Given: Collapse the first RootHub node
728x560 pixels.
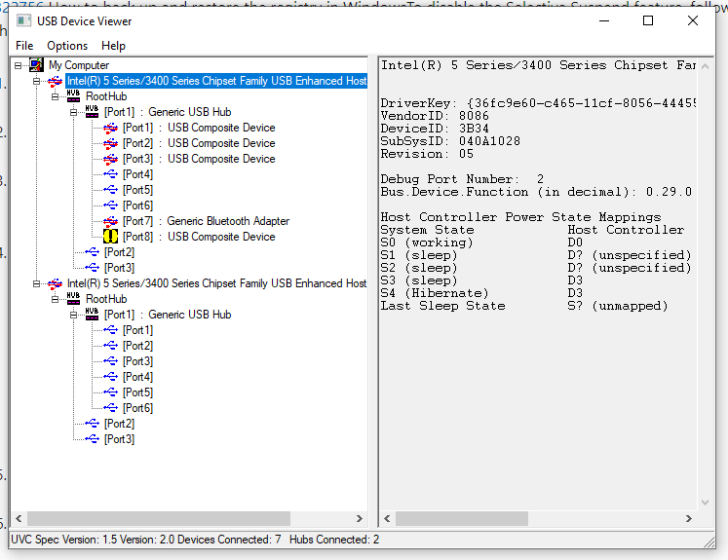Looking at the screenshot, I should [56, 96].
